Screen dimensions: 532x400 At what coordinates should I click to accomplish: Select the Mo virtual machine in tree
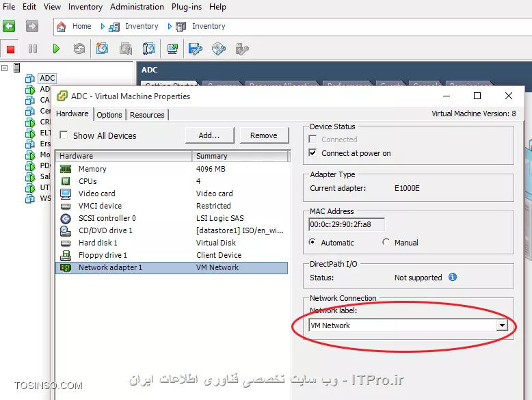[44, 155]
